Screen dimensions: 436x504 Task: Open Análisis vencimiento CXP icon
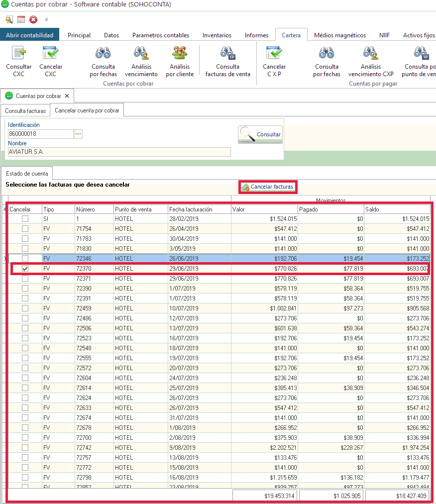370,54
